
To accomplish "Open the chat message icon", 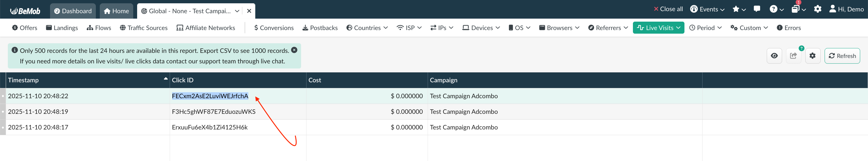I will 757,9.
